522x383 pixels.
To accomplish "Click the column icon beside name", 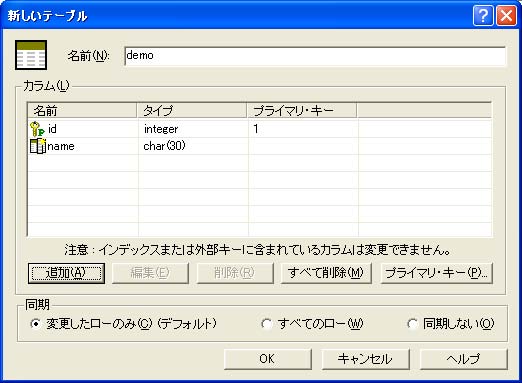I will 37,146.
